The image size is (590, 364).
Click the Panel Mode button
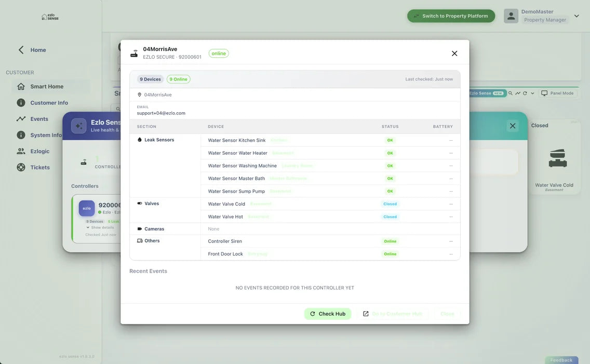click(557, 93)
